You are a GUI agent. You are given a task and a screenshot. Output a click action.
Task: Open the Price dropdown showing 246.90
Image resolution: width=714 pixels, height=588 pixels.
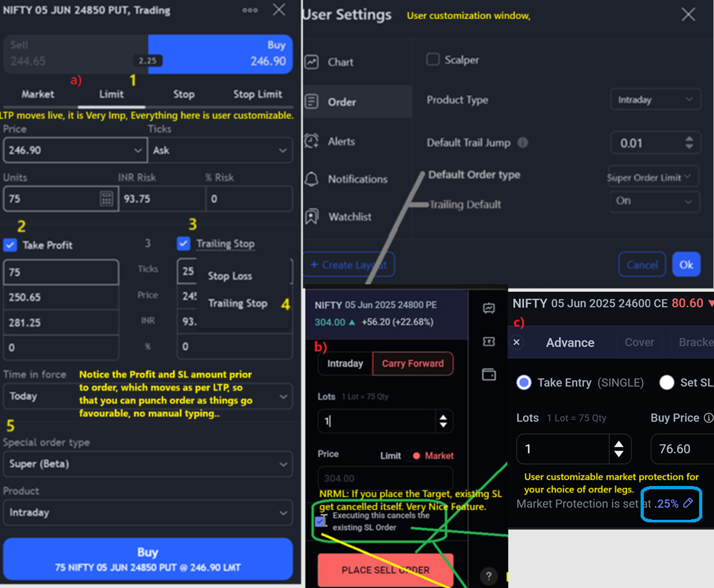(75, 150)
